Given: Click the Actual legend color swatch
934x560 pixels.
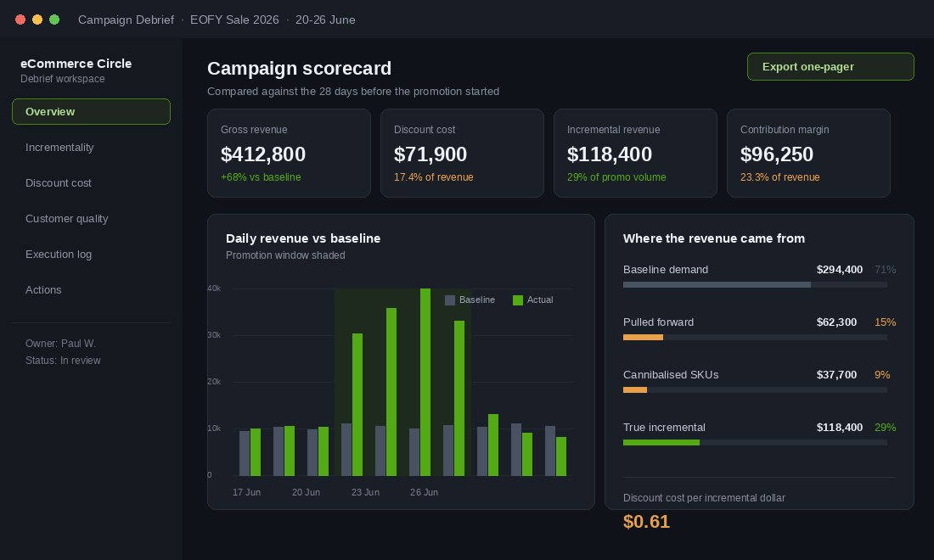Looking at the screenshot, I should tap(518, 300).
